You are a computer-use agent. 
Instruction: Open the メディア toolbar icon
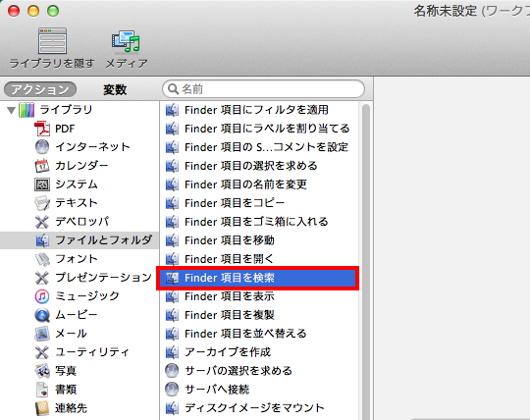click(126, 41)
